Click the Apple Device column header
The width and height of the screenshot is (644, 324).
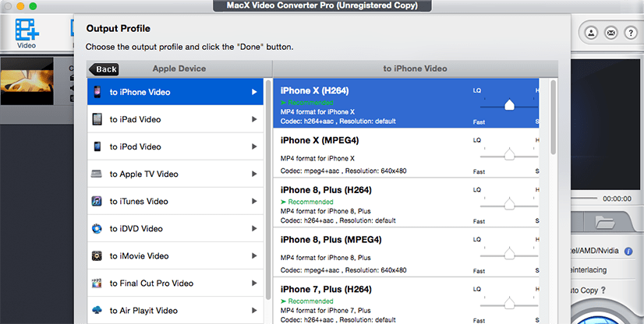tap(179, 69)
